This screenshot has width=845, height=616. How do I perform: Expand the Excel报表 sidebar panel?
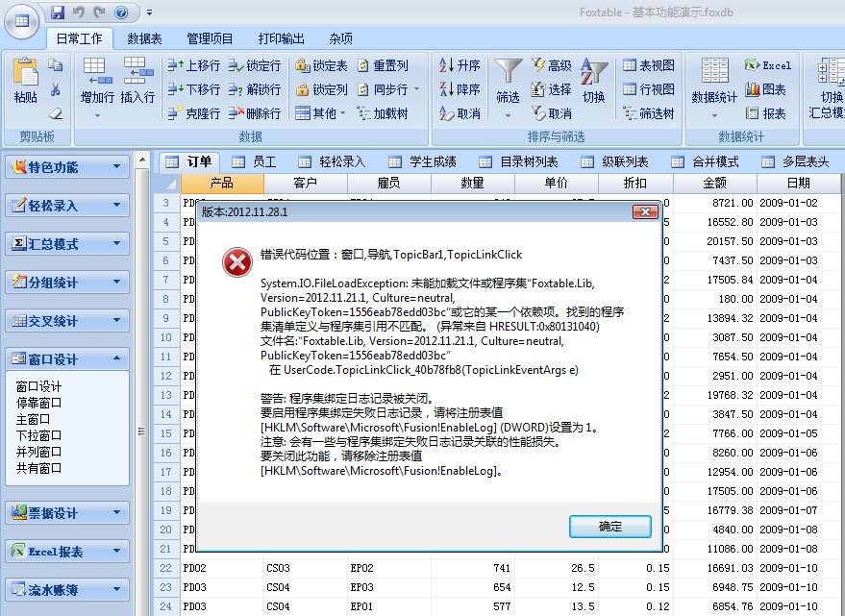(67, 552)
